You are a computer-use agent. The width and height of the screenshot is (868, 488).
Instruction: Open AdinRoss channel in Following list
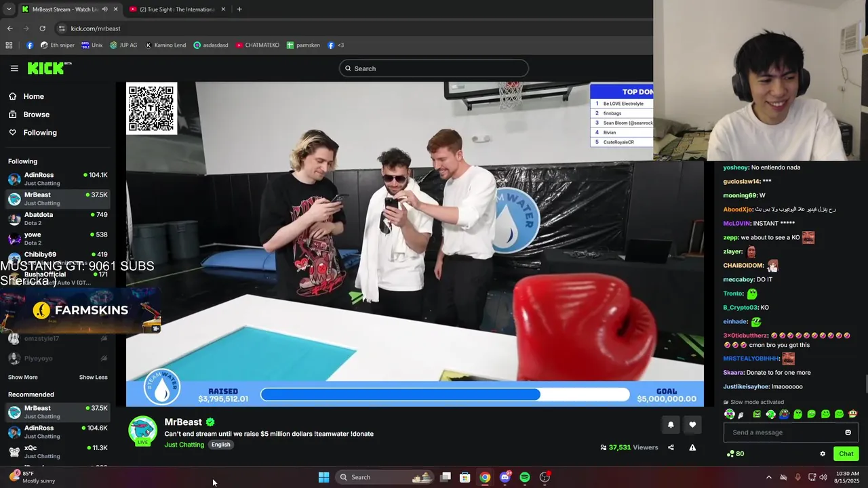(x=58, y=179)
